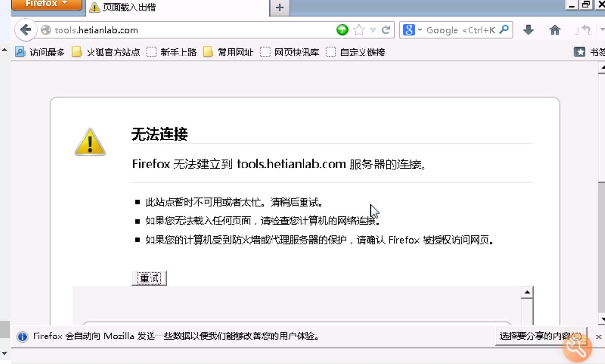Click the search magnifier icon
605x364 pixels.
pos(504,30)
